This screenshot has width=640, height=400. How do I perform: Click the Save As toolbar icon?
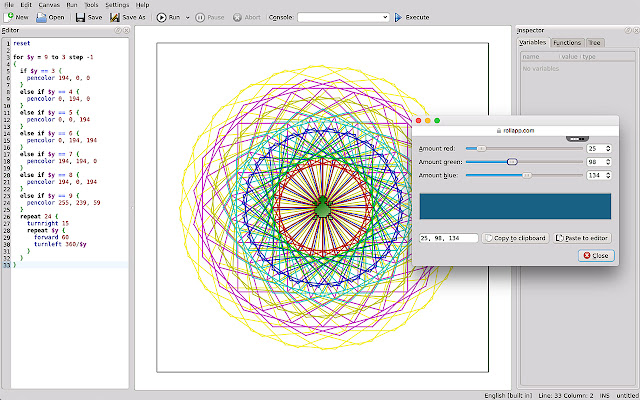114,18
